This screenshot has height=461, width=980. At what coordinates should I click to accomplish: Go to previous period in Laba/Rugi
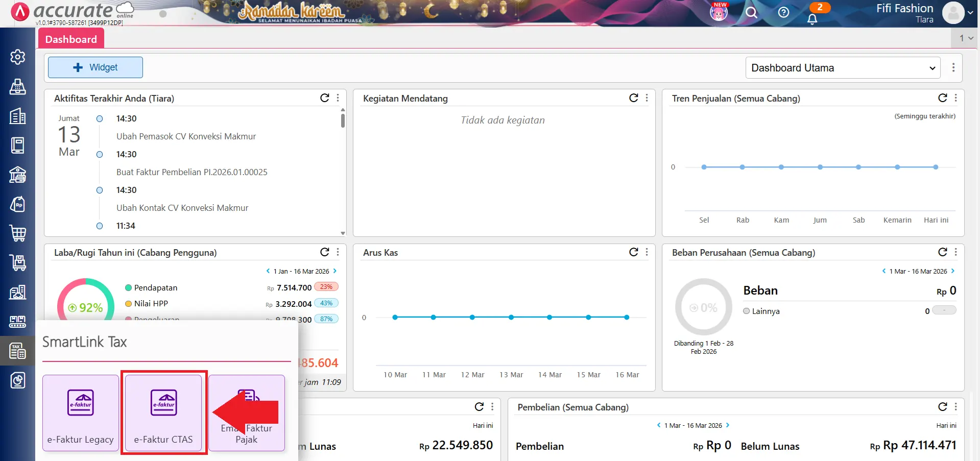(x=268, y=271)
